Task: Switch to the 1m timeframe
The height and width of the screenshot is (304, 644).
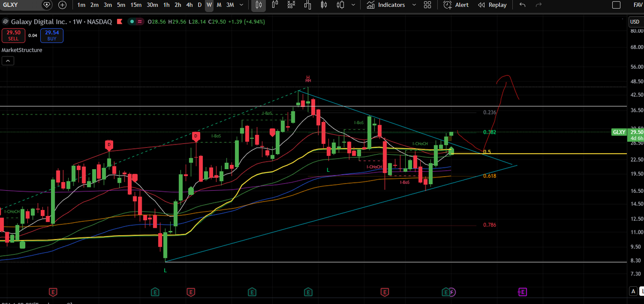Action: coord(81,5)
